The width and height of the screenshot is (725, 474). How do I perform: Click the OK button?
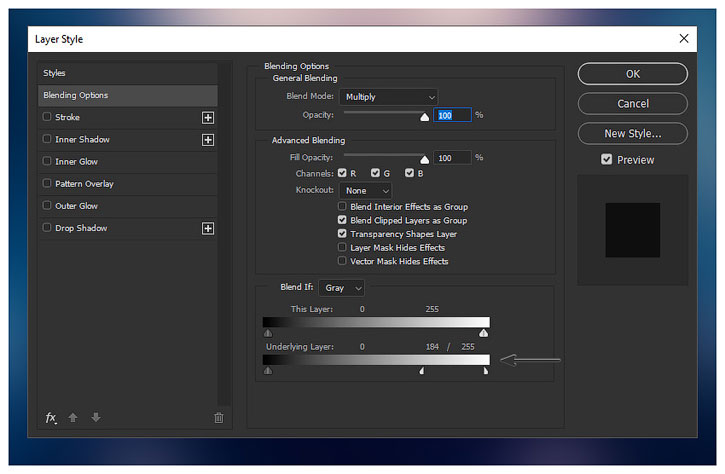[633, 74]
